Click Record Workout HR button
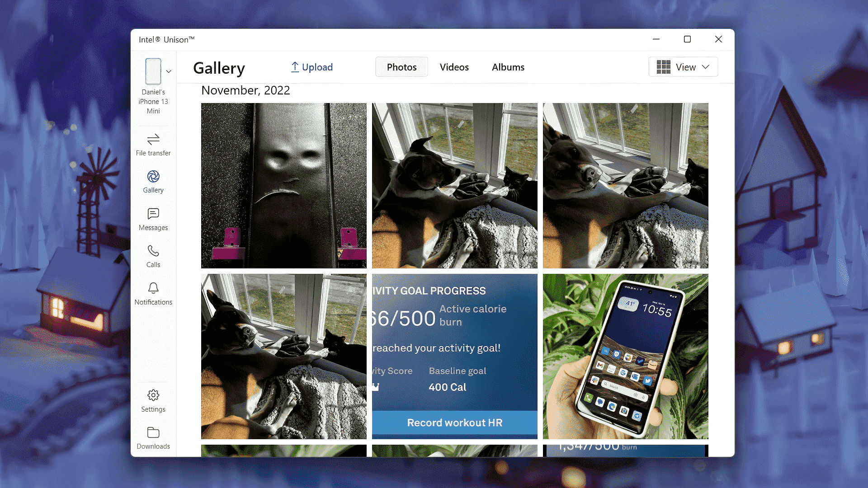This screenshot has height=488, width=868. tap(455, 423)
